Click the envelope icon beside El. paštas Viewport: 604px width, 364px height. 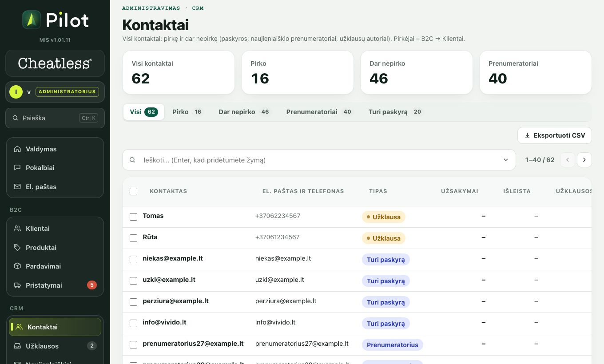(17, 187)
